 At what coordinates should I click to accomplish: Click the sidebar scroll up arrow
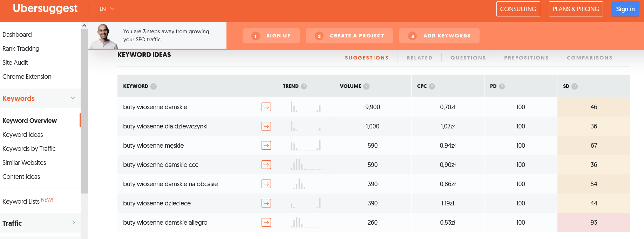tap(84, 26)
